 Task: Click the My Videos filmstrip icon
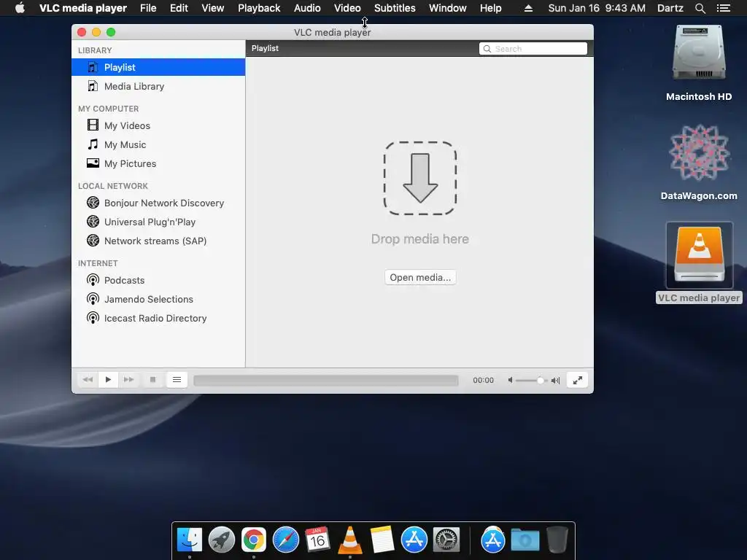(x=93, y=125)
